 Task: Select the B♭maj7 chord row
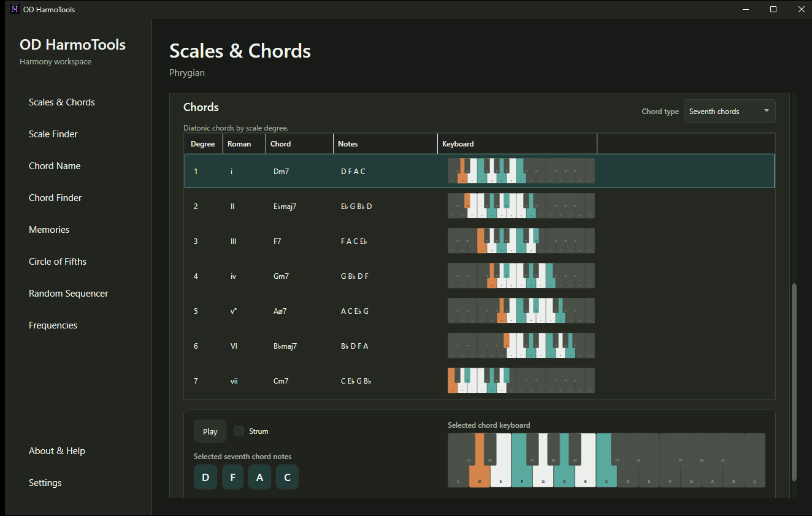(480, 346)
